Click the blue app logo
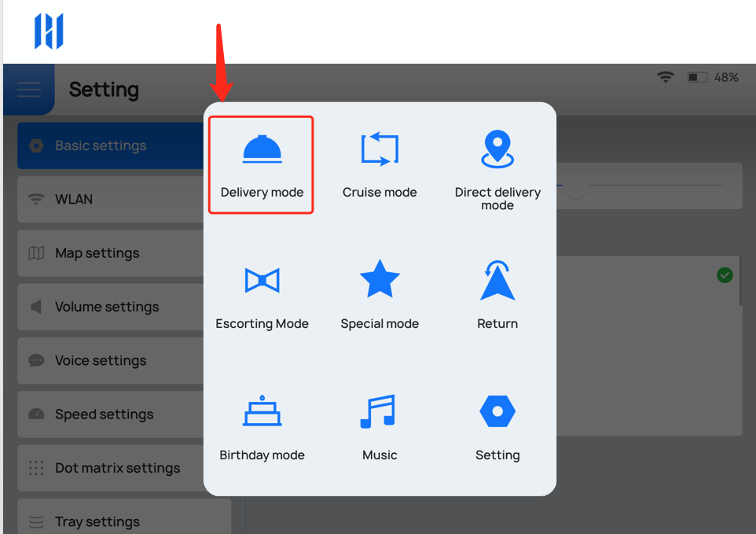The image size is (756, 534). (x=49, y=31)
